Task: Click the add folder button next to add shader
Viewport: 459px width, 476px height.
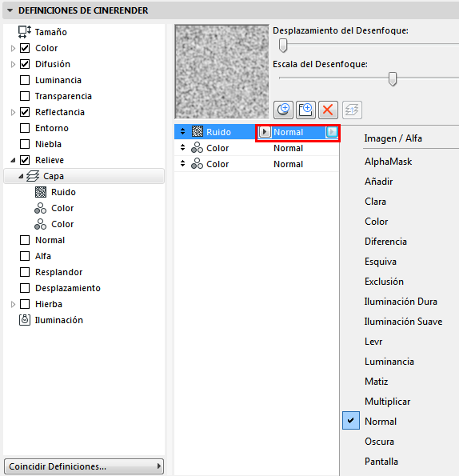Action: point(305,110)
